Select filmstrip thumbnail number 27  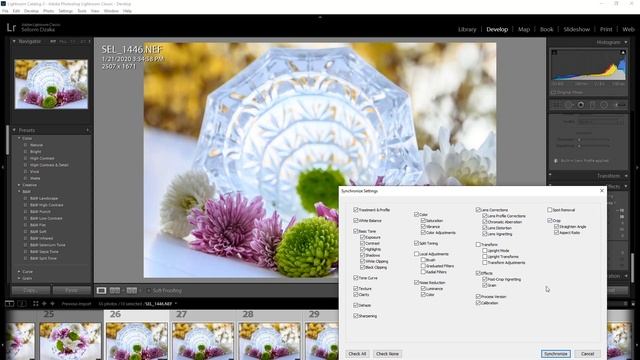[x=203, y=341]
